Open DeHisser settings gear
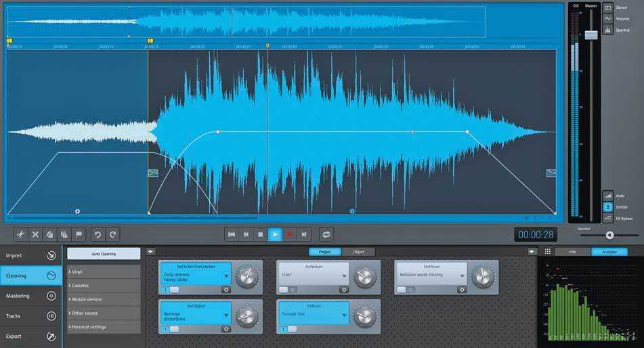 point(462,290)
